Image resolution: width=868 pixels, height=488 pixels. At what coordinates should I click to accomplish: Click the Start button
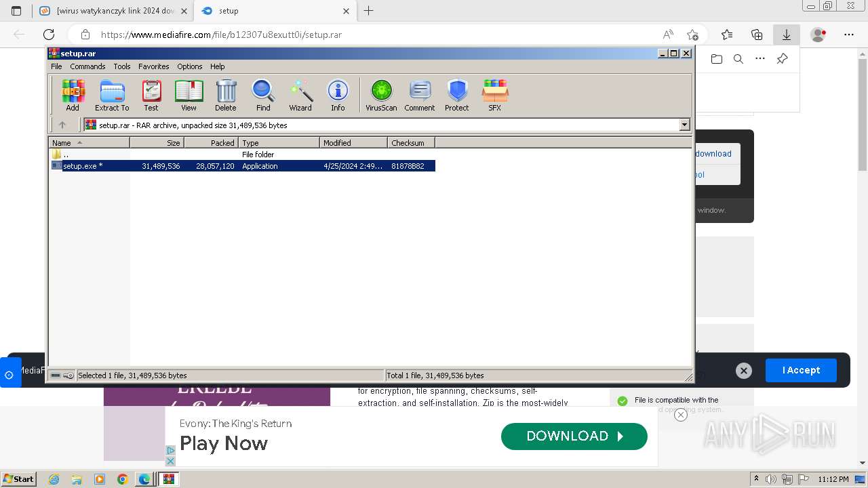coord(19,479)
